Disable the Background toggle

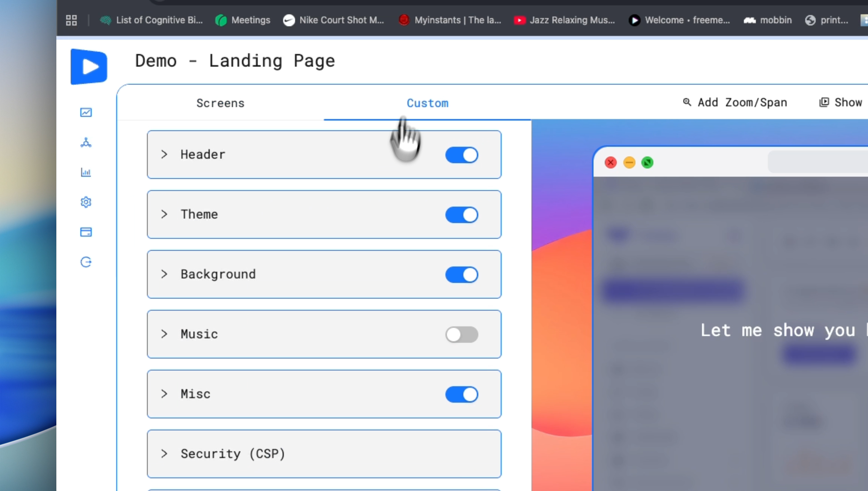tap(461, 275)
